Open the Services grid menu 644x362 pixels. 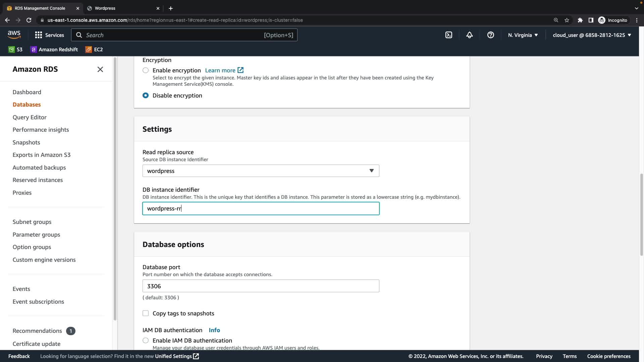pyautogui.click(x=49, y=35)
